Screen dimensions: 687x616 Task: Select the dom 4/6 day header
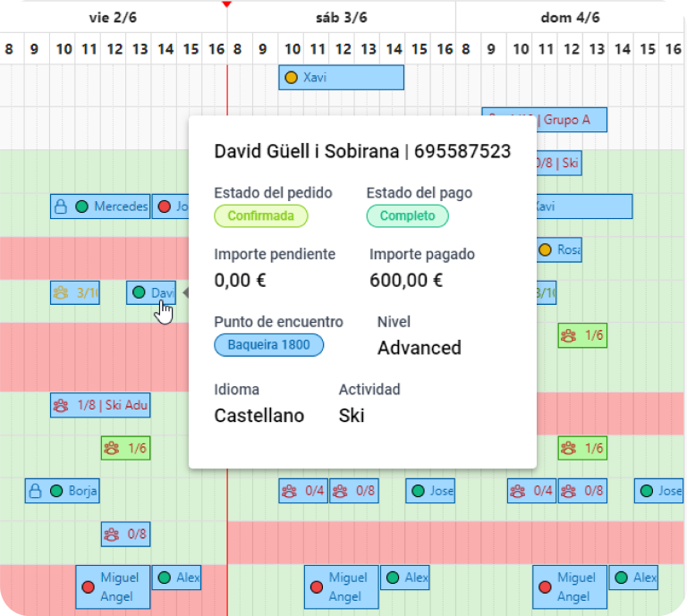click(570, 18)
